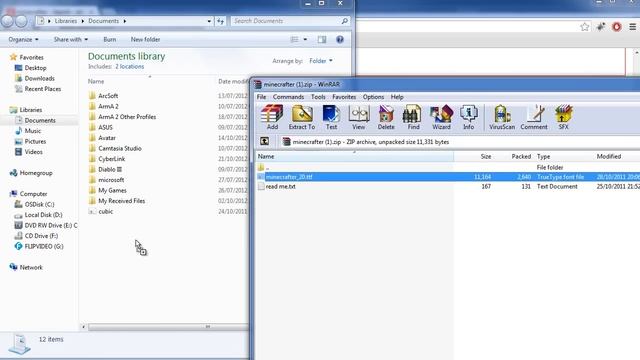Select FLIPVIDEO (G:) drive

(x=44, y=247)
